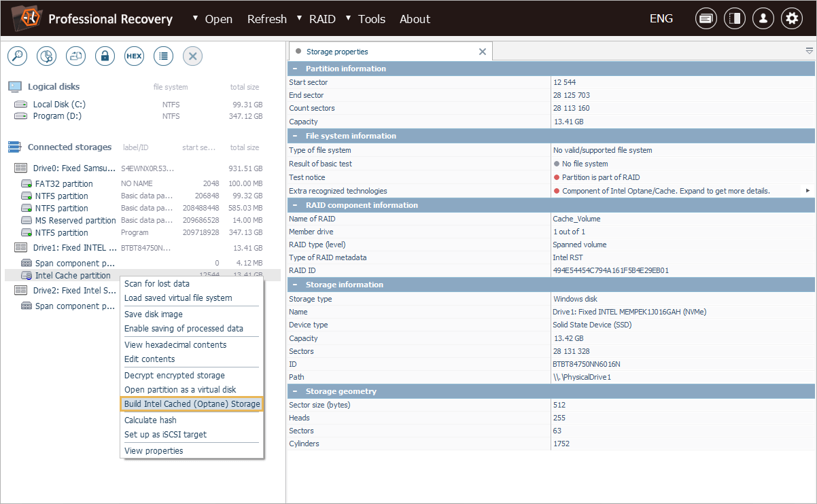Image resolution: width=817 pixels, height=504 pixels.
Task: Click the Intel RST metadata value
Action: (x=569, y=257)
